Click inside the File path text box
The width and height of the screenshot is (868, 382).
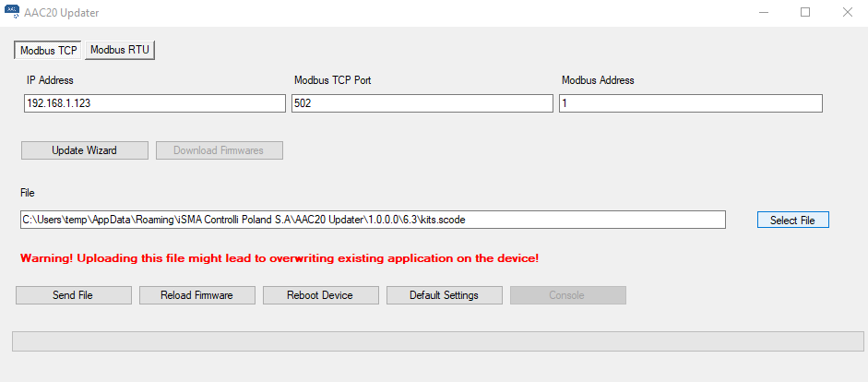coord(373,220)
